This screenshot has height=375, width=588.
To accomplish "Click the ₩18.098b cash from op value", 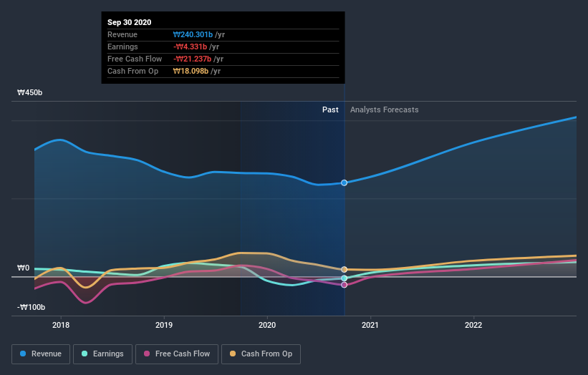I will (191, 71).
